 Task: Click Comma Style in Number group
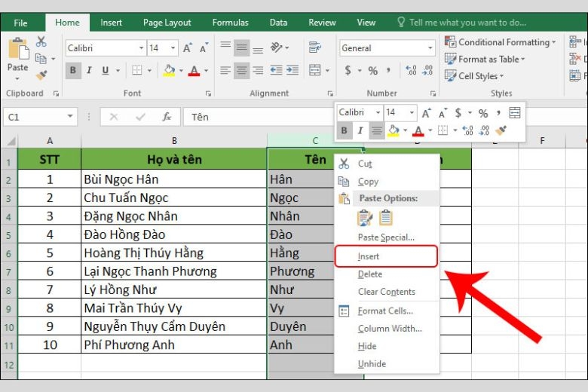coord(388,70)
